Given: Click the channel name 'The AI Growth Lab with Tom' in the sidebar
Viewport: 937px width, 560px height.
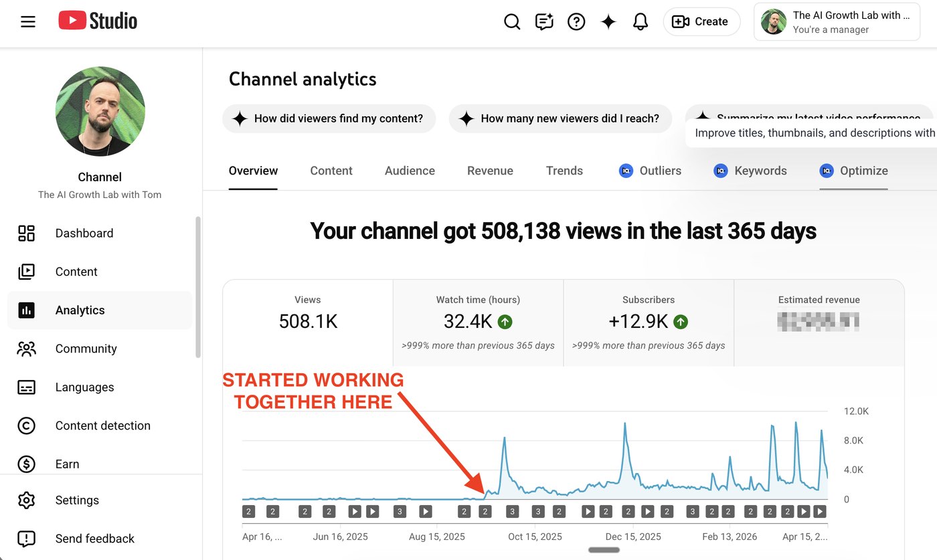Looking at the screenshot, I should [100, 195].
